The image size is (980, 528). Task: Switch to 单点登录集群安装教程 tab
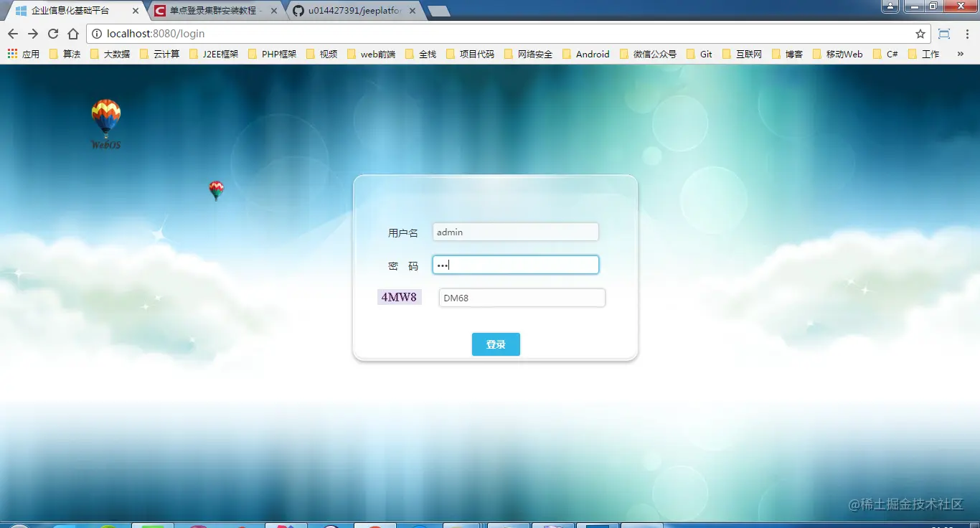216,11
